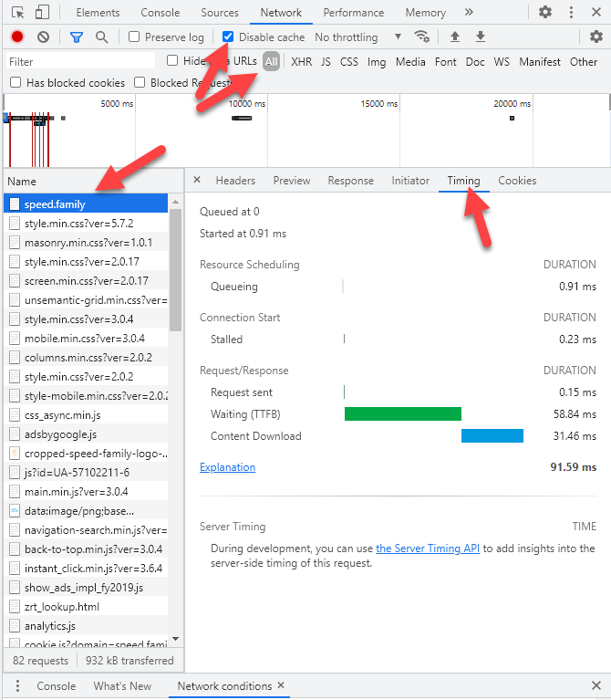Click the inspect element picker icon
The height and width of the screenshot is (700, 611).
(17, 13)
